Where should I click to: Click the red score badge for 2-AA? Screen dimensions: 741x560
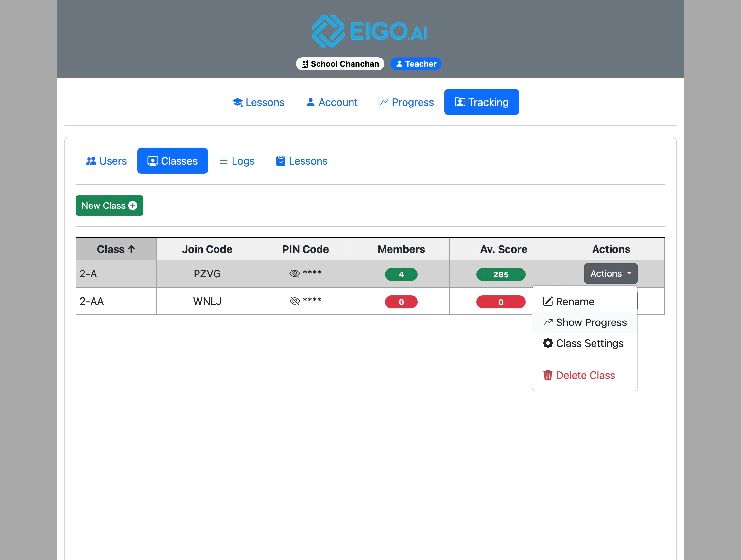tap(501, 302)
